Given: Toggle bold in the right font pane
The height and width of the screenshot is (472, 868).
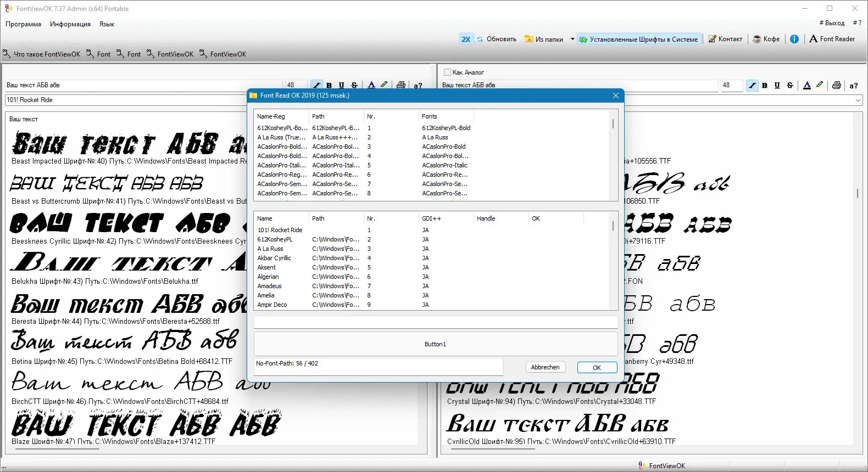Looking at the screenshot, I should (765, 86).
